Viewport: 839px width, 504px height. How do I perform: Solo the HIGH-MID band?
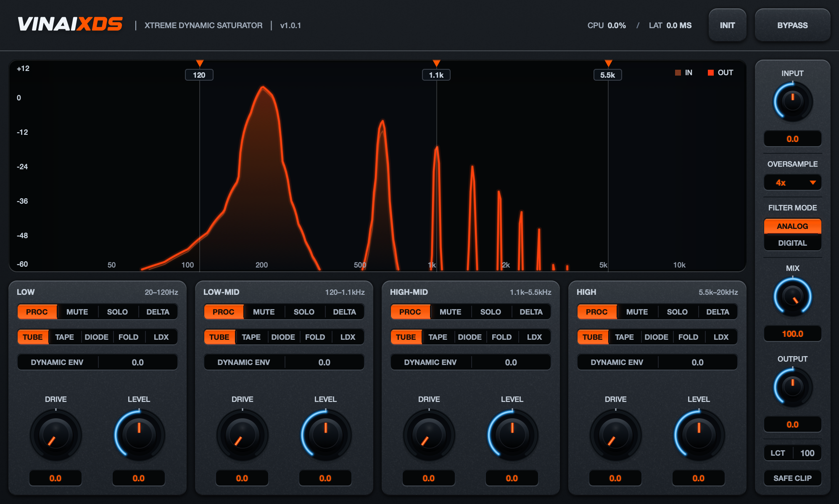click(491, 312)
